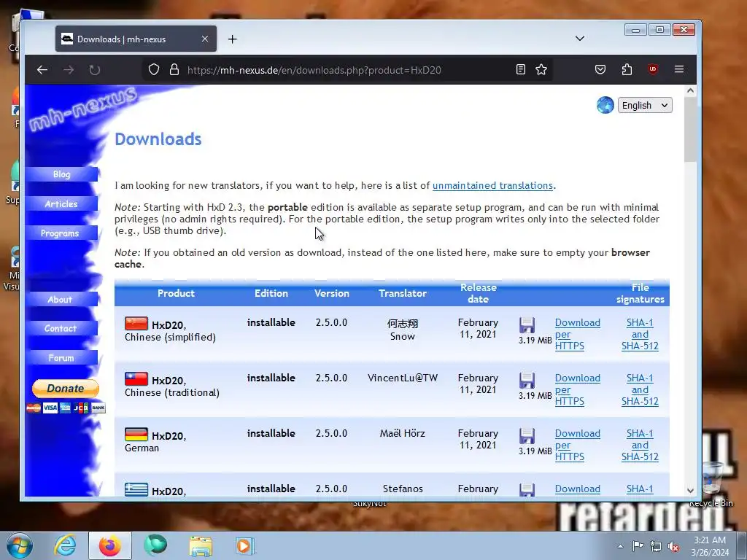Image resolution: width=747 pixels, height=560 pixels.
Task: Open the Blog sidebar menu item
Action: pos(61,174)
